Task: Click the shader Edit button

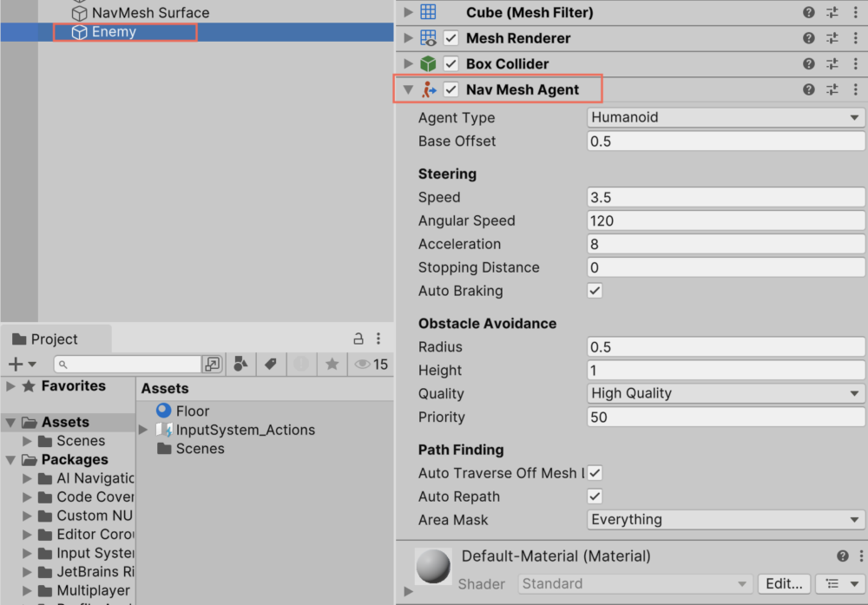Action: click(784, 583)
